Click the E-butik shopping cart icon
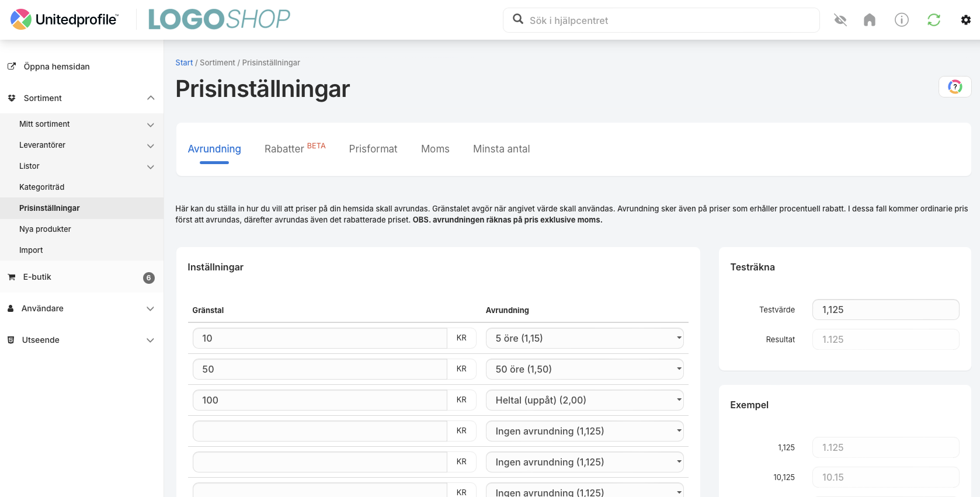The image size is (980, 497). coord(12,277)
